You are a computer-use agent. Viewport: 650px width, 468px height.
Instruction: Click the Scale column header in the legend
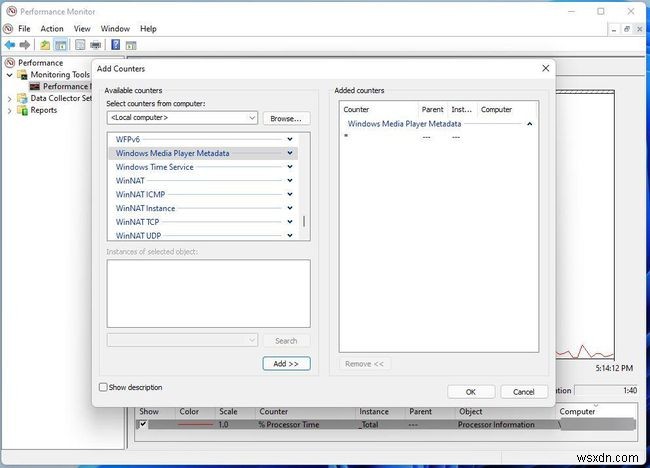tap(228, 412)
